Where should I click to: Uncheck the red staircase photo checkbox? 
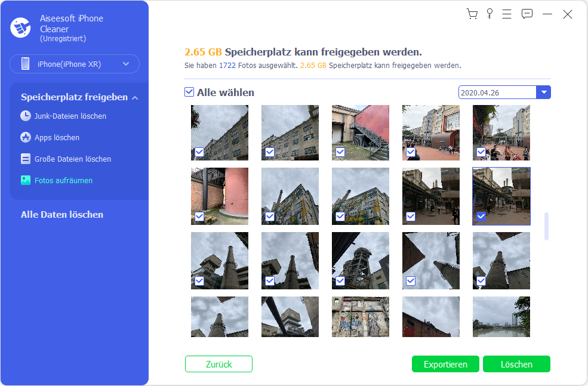pyautogui.click(x=340, y=153)
